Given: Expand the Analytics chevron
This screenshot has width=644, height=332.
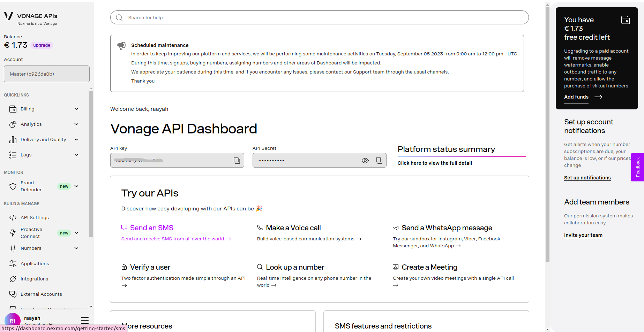Looking at the screenshot, I should (x=76, y=124).
